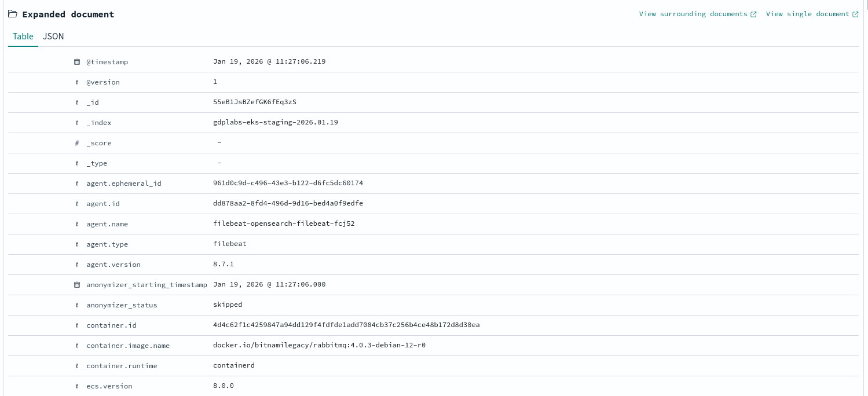Screen dimensions: 868x396
Task: Click the type icon next to _index
Action: tap(77, 123)
